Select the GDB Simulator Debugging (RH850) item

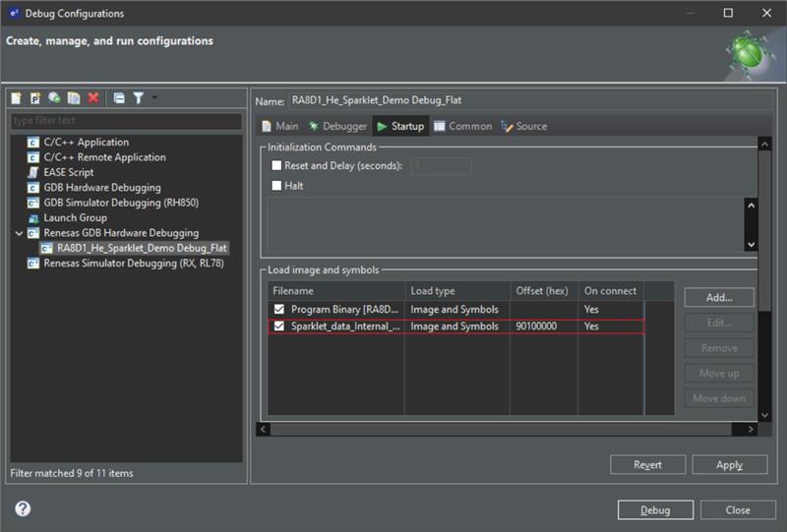pos(103,203)
